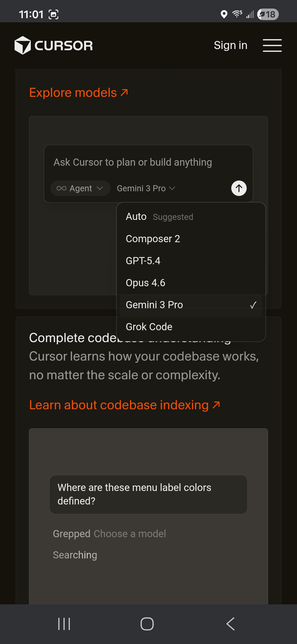Open the hamburger navigation menu

coord(272,45)
